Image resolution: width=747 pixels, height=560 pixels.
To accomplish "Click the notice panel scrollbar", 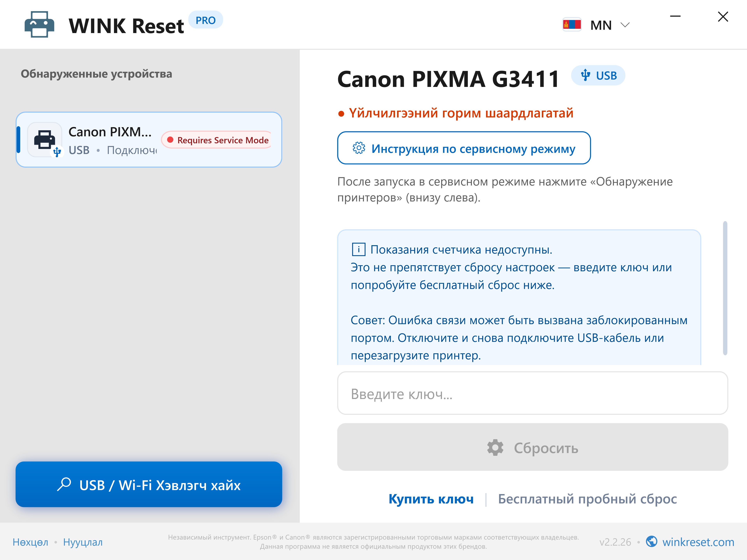I will 725,288.
